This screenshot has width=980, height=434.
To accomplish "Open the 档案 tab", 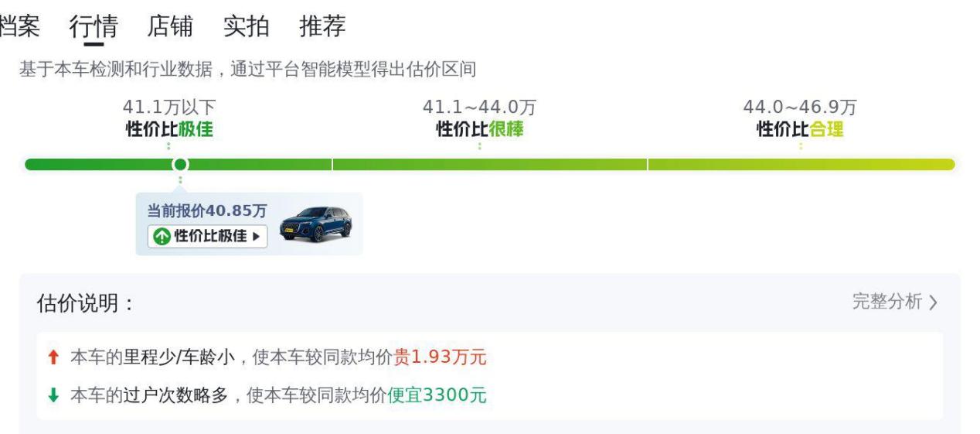I will click(19, 26).
